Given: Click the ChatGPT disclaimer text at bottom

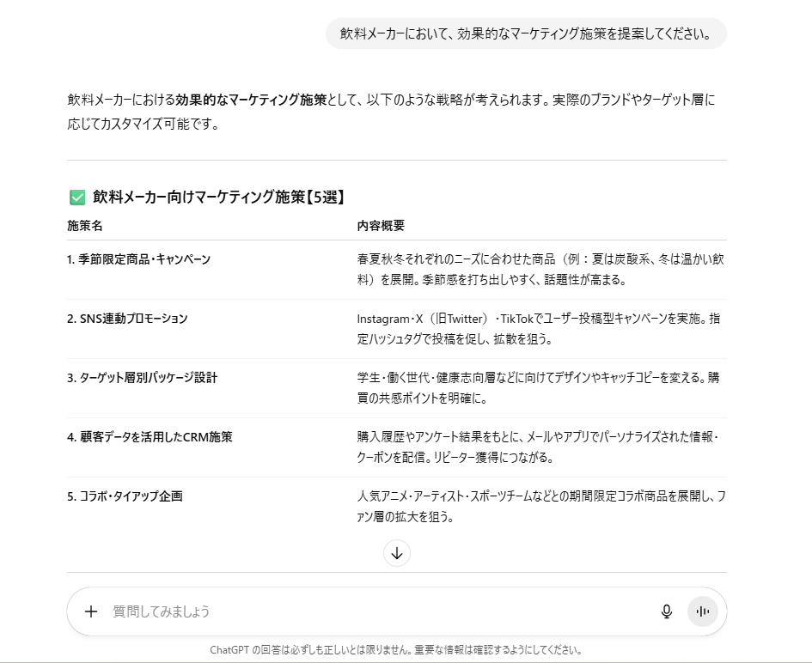Looking at the screenshot, I should point(396,649).
